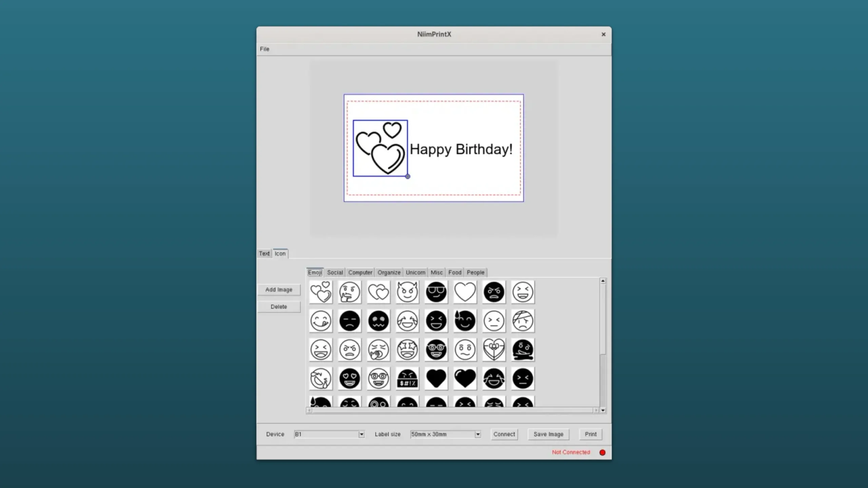Close the NiimPrintX window
The image size is (868, 488).
tap(604, 34)
